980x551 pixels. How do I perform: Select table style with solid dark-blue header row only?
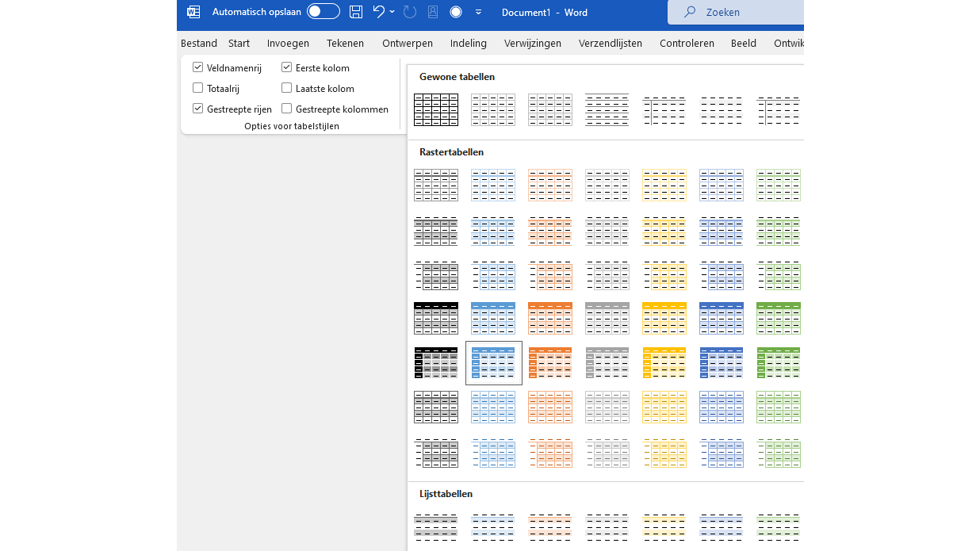click(722, 318)
